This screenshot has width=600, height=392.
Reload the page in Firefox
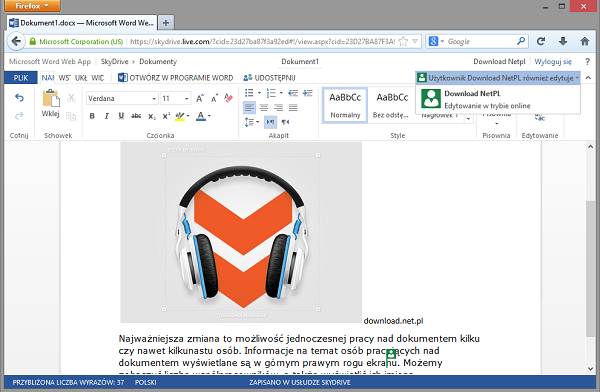[x=541, y=41]
